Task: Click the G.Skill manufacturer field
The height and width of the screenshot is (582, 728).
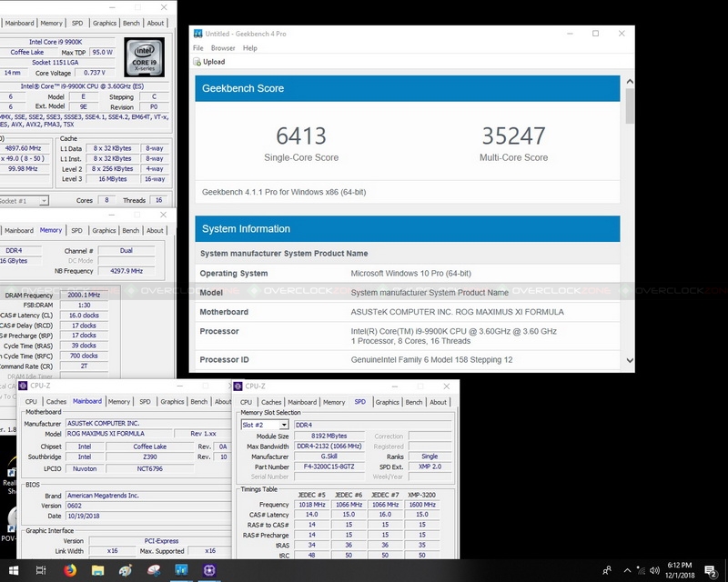Action: coord(329,457)
